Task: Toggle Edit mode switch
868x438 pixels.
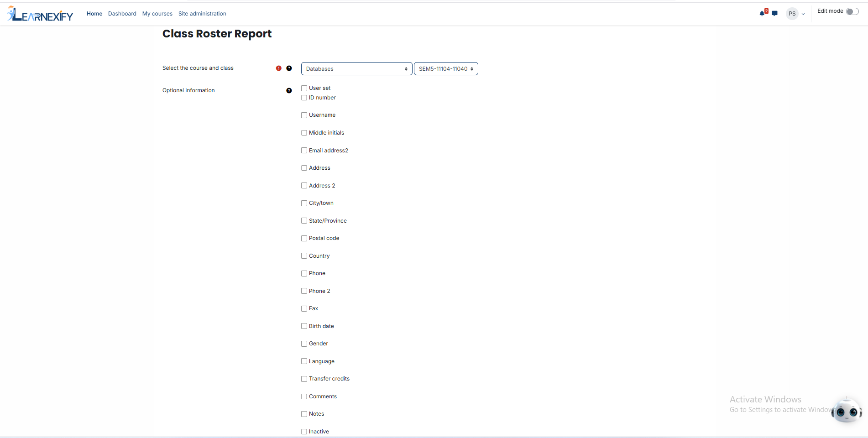Action: click(x=852, y=11)
